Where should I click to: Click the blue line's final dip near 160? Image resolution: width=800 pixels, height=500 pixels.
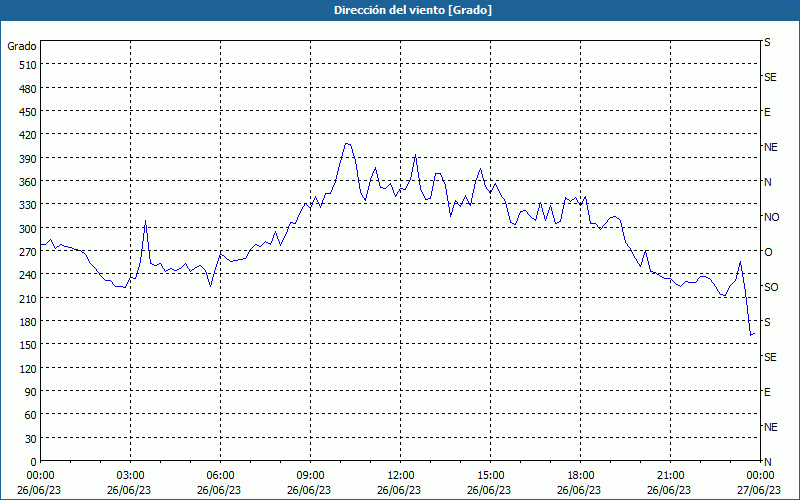[752, 335]
